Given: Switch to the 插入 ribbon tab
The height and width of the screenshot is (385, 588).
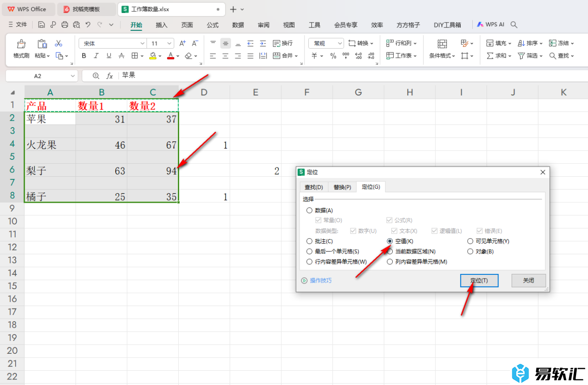Looking at the screenshot, I should [162, 25].
